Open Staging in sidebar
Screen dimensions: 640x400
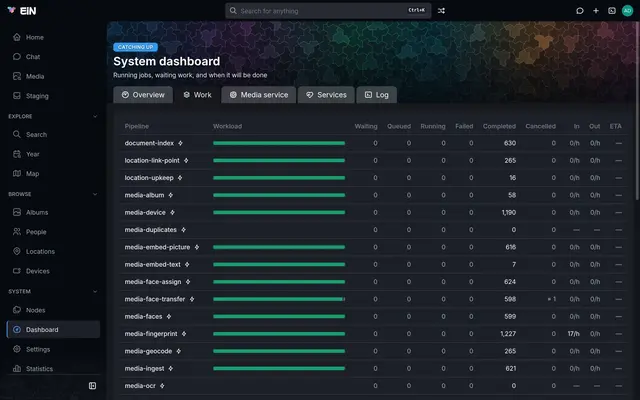(53, 96)
